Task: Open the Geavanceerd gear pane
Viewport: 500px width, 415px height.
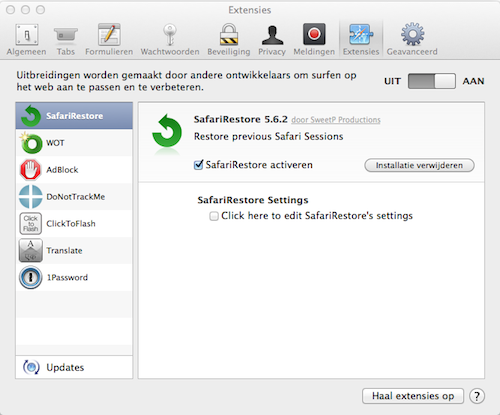Action: pos(412,39)
